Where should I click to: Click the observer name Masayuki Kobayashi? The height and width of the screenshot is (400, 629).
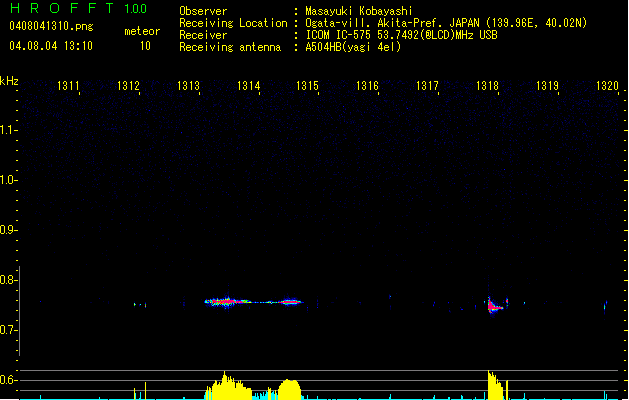pos(359,11)
